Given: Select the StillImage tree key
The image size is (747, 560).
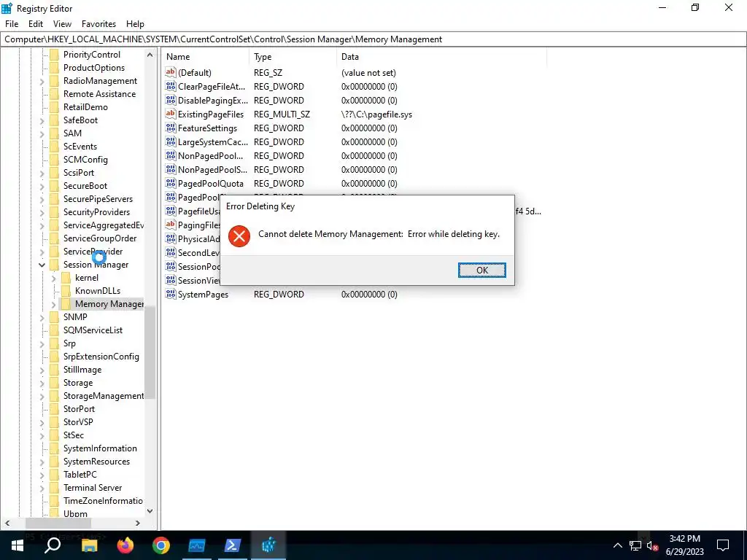Looking at the screenshot, I should 82,370.
